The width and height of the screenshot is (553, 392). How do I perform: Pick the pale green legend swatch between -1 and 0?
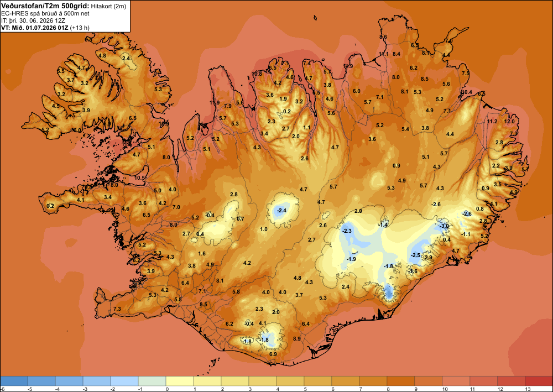tap(152, 381)
